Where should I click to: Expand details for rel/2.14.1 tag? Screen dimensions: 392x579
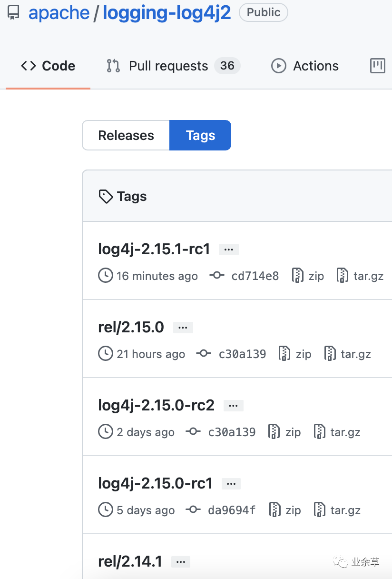[180, 562]
